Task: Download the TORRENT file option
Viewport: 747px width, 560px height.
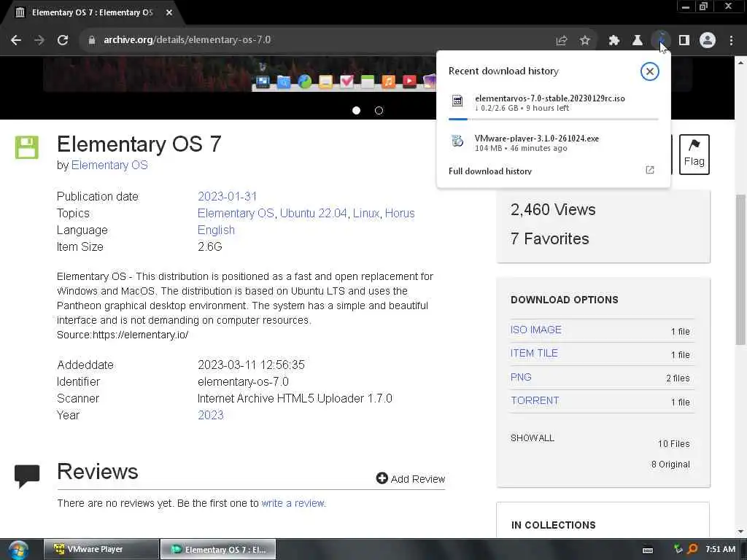Action: click(x=535, y=400)
